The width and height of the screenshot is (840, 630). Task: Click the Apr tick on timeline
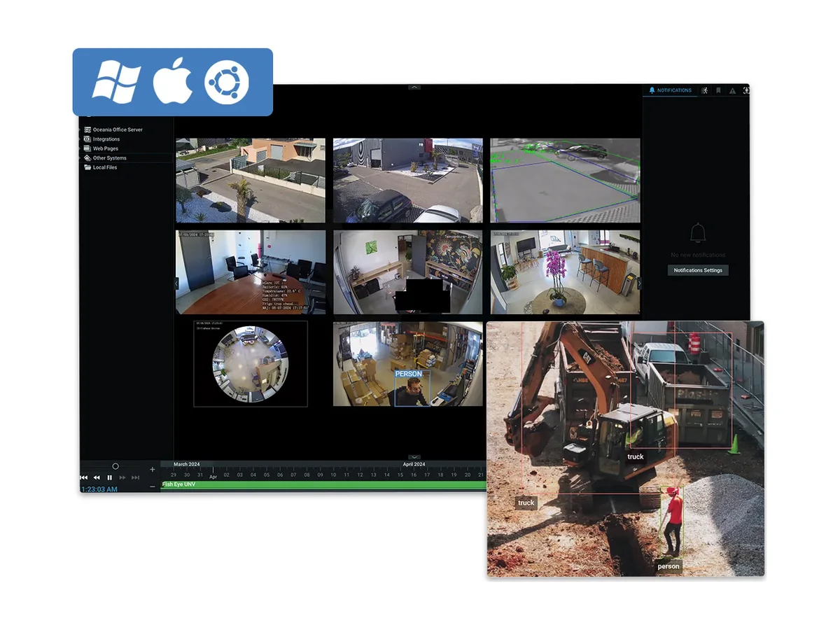click(x=213, y=476)
